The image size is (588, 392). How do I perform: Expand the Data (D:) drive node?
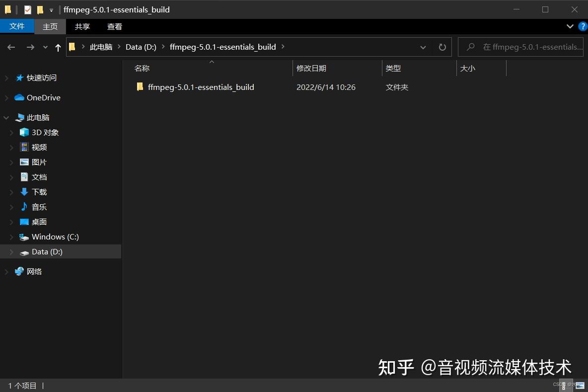11,251
